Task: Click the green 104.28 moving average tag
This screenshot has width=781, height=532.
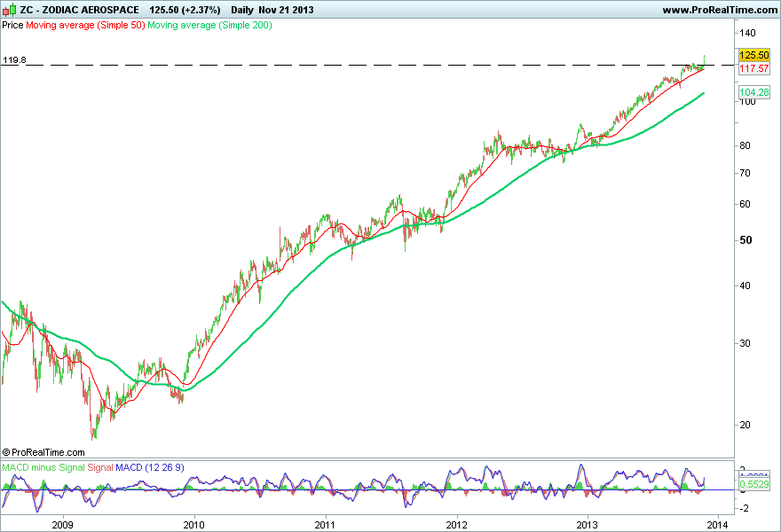Action: (754, 92)
